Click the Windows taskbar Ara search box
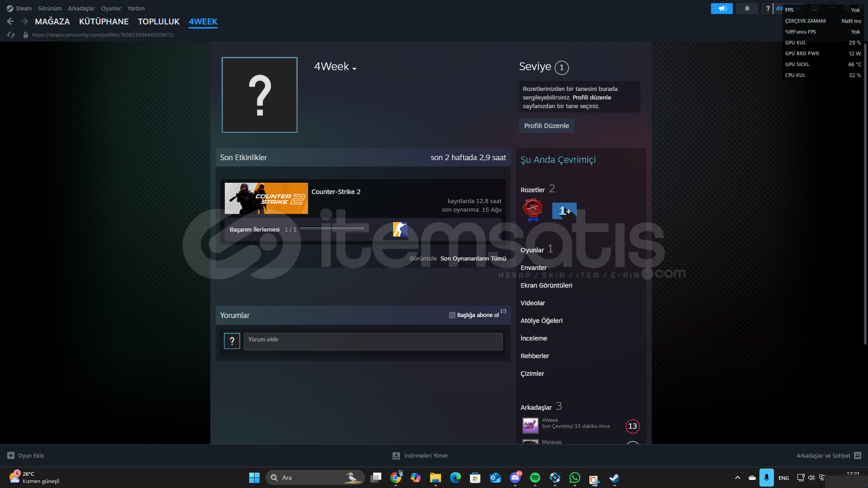 [315, 478]
